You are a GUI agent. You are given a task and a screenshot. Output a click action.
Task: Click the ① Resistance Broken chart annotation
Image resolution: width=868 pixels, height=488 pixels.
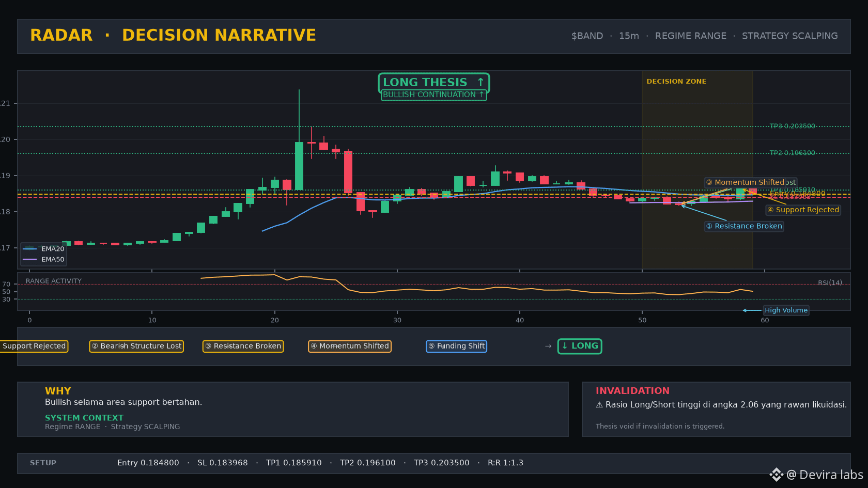click(744, 226)
